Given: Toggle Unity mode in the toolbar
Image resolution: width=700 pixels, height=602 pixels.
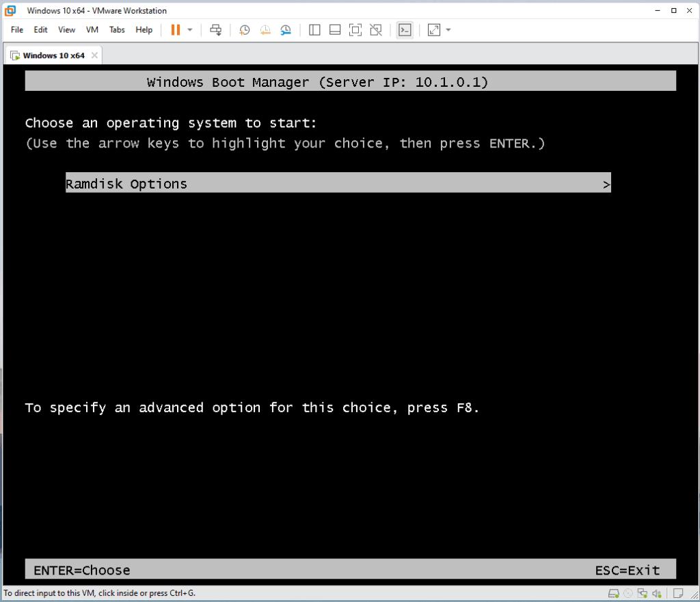Looking at the screenshot, I should tap(375, 30).
